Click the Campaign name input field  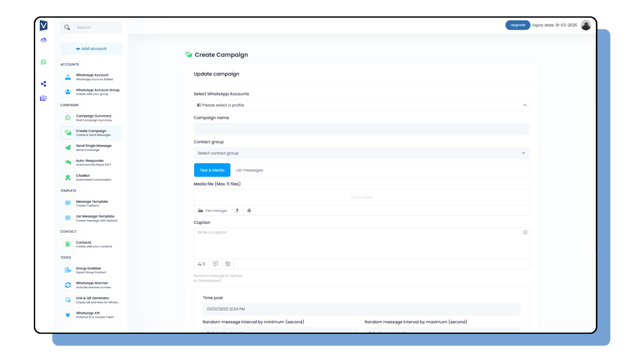tap(361, 129)
